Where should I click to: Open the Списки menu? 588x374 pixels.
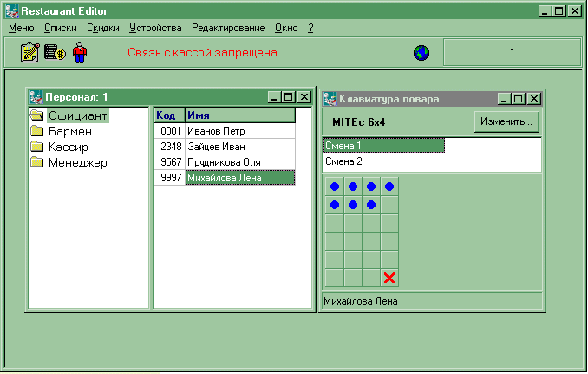pyautogui.click(x=61, y=28)
